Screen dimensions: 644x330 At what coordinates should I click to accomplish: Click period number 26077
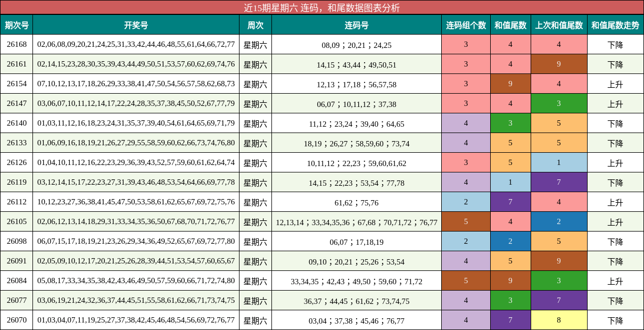pyautogui.click(x=16, y=300)
